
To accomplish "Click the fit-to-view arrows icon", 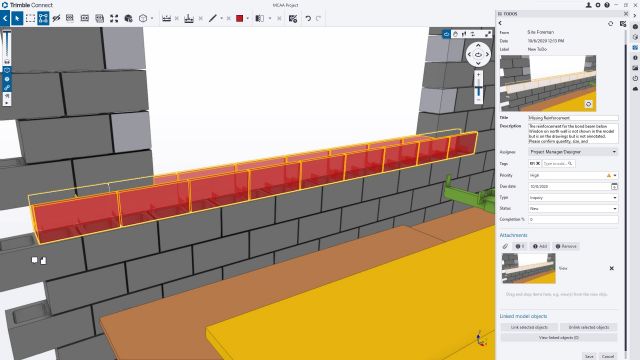I will 114,18.
